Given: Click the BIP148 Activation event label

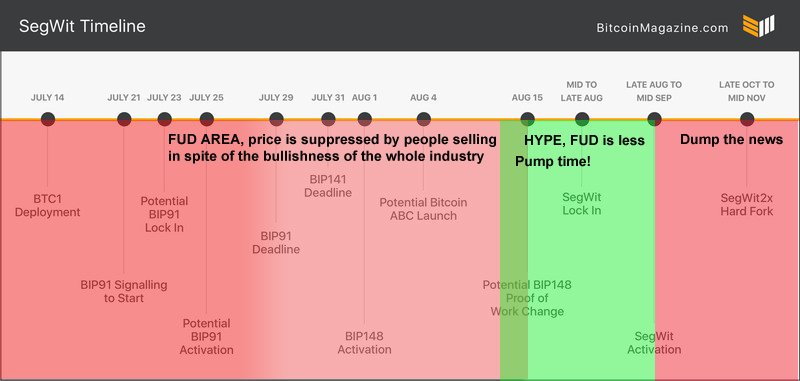Looking at the screenshot, I should 364,343.
